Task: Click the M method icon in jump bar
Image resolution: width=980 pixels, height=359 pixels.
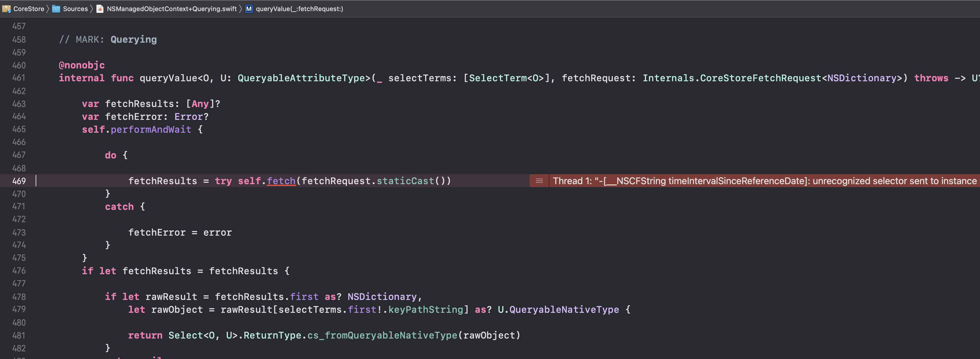Action: [249, 9]
